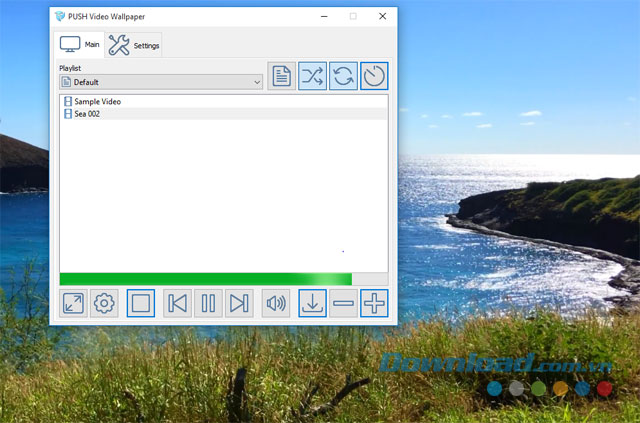
Task: Stop the wallpaper video playback
Action: (x=141, y=303)
